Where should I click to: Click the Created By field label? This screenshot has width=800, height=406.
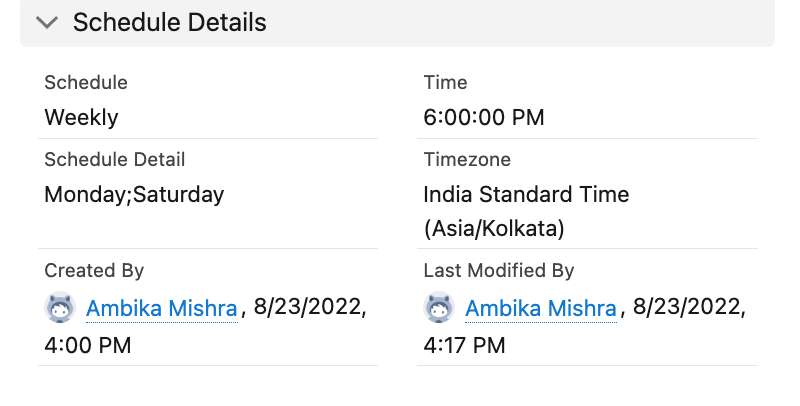94,270
